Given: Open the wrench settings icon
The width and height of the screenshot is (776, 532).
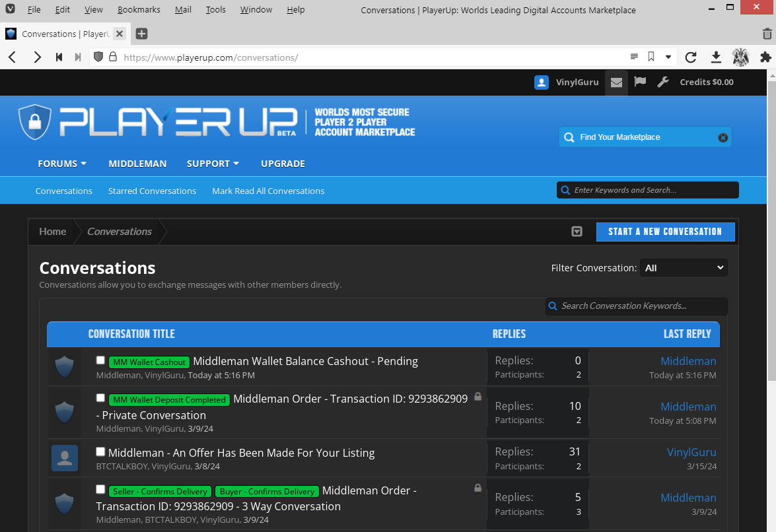Looking at the screenshot, I should (x=663, y=83).
